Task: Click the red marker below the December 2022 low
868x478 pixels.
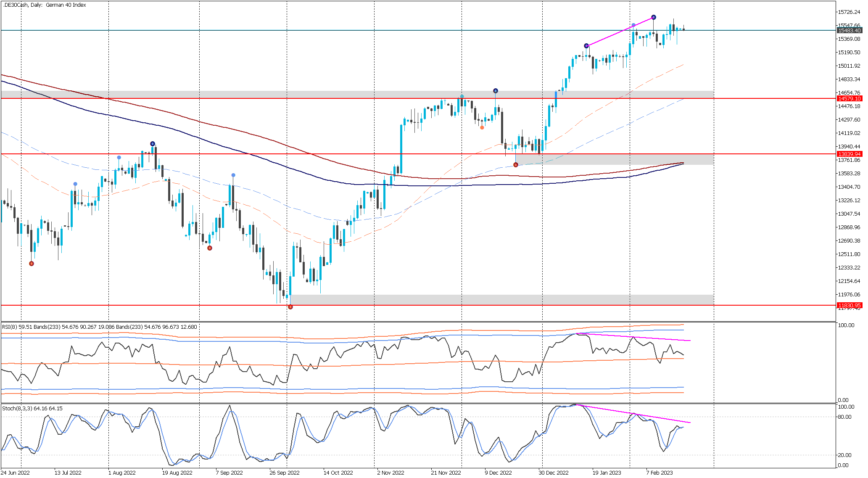Action: tap(516, 165)
